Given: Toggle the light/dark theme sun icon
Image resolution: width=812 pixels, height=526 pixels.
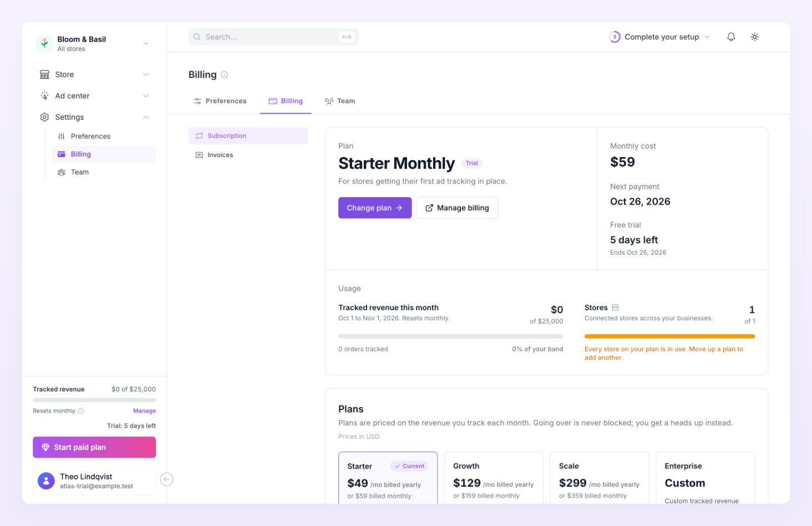Looking at the screenshot, I should pos(754,37).
